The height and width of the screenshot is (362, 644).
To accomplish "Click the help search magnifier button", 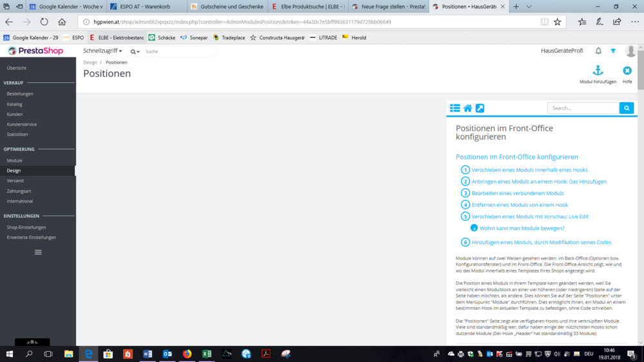I will point(627,108).
